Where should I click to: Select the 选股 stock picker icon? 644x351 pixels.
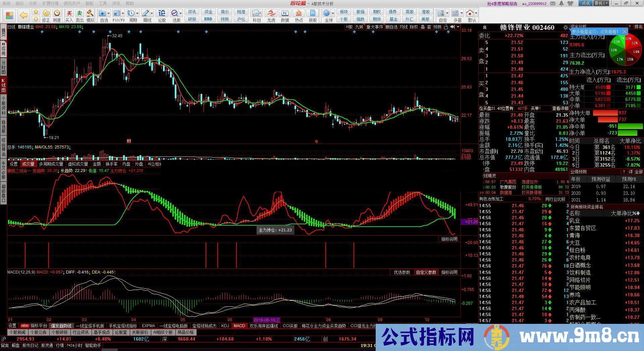(174, 13)
